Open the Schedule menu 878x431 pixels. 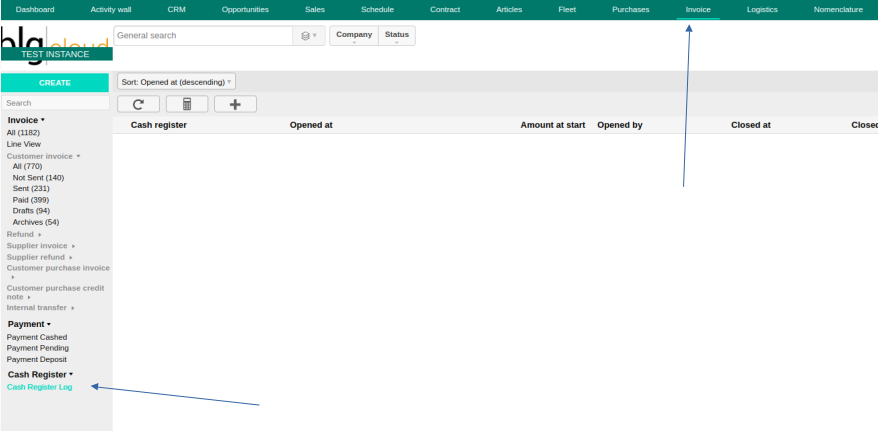pos(377,10)
